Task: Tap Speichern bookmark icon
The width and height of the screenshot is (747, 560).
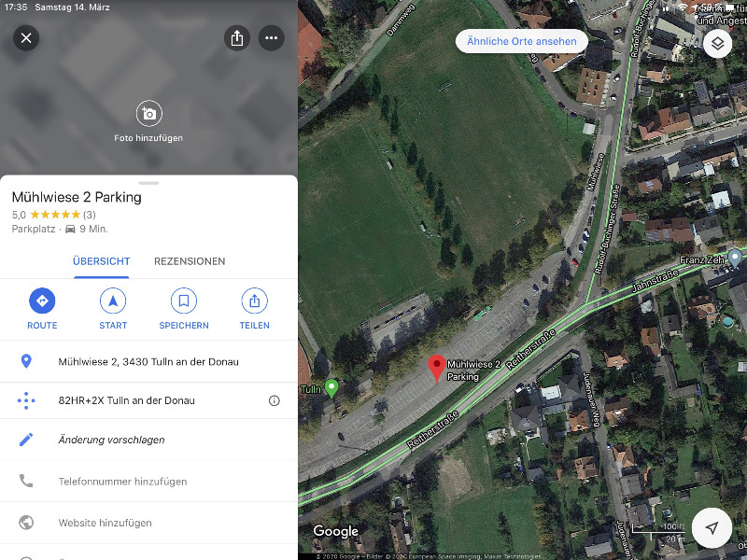Action: pyautogui.click(x=184, y=301)
